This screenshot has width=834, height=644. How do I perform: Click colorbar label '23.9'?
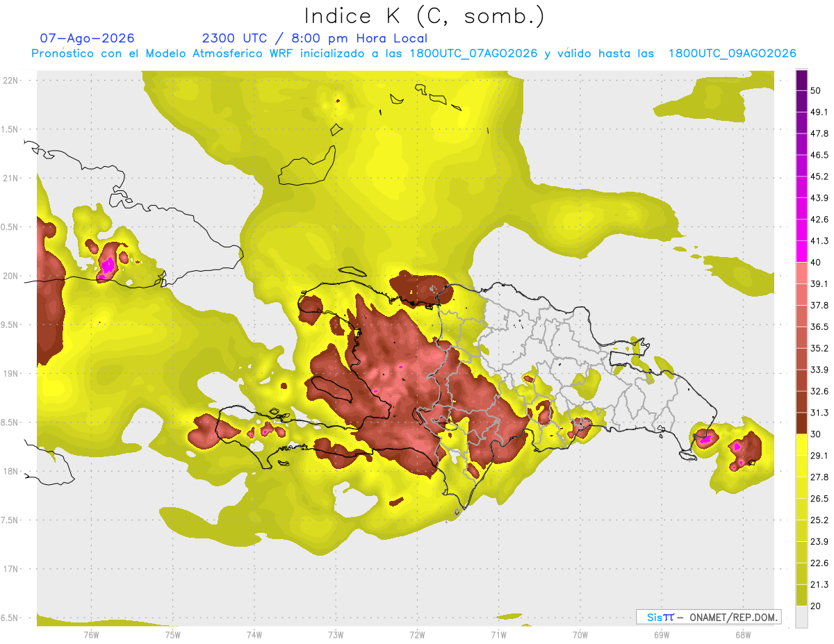[819, 541]
